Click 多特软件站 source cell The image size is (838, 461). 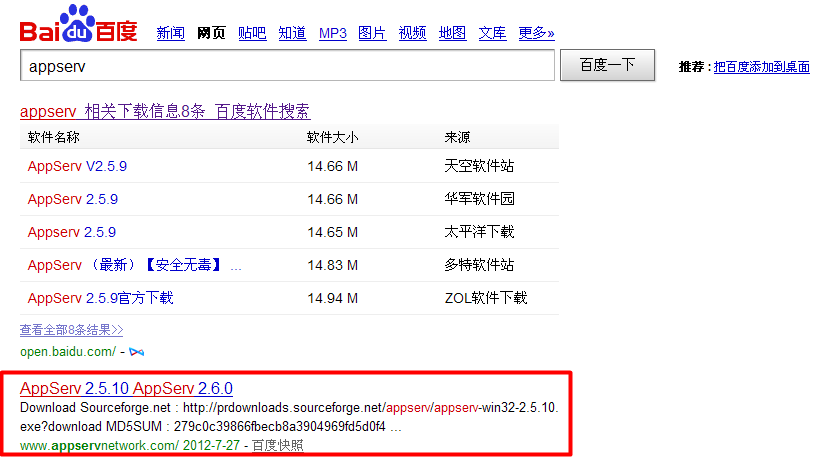[x=479, y=265]
